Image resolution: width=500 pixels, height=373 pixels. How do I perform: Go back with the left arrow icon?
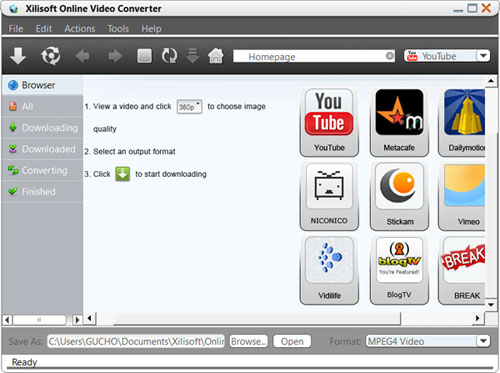pyautogui.click(x=82, y=56)
